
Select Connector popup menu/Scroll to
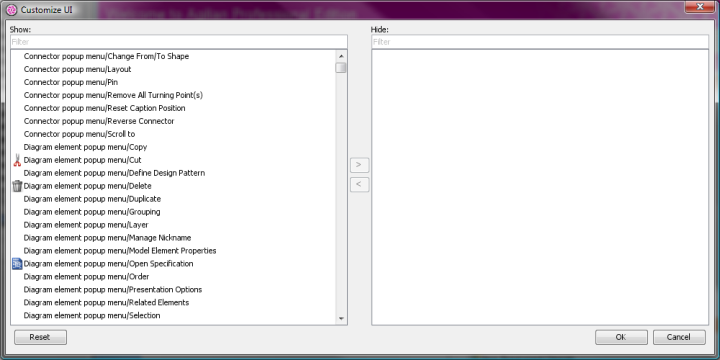point(79,134)
